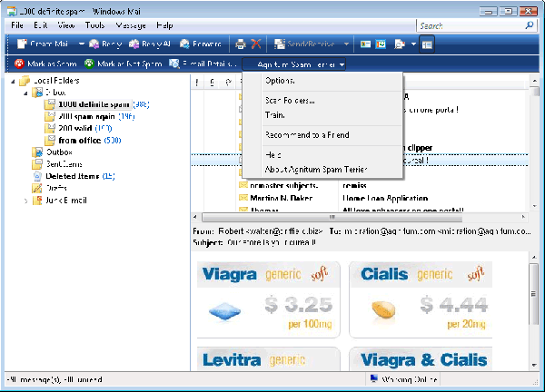
Task: Click the Create Mail button
Action: point(43,44)
